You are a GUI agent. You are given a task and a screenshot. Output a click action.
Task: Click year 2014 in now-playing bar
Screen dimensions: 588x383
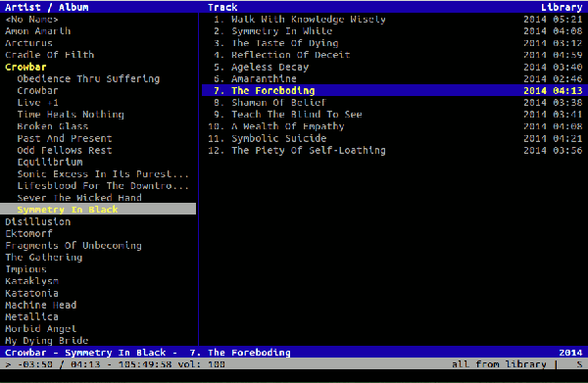570,353
